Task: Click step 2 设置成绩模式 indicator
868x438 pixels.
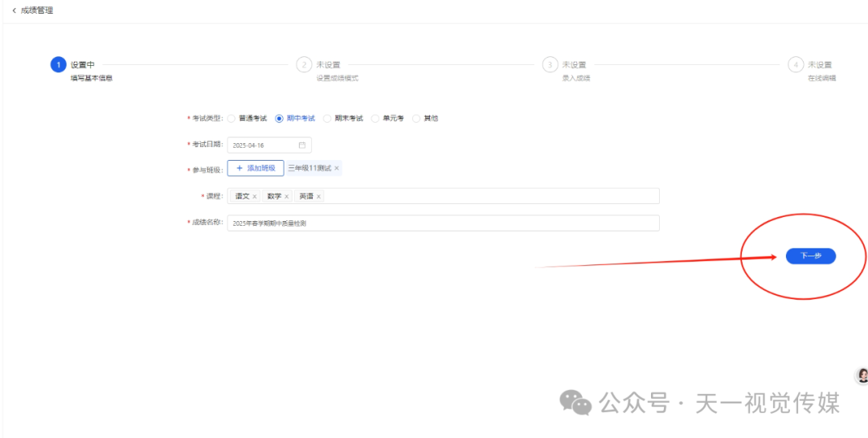Action: [x=303, y=65]
